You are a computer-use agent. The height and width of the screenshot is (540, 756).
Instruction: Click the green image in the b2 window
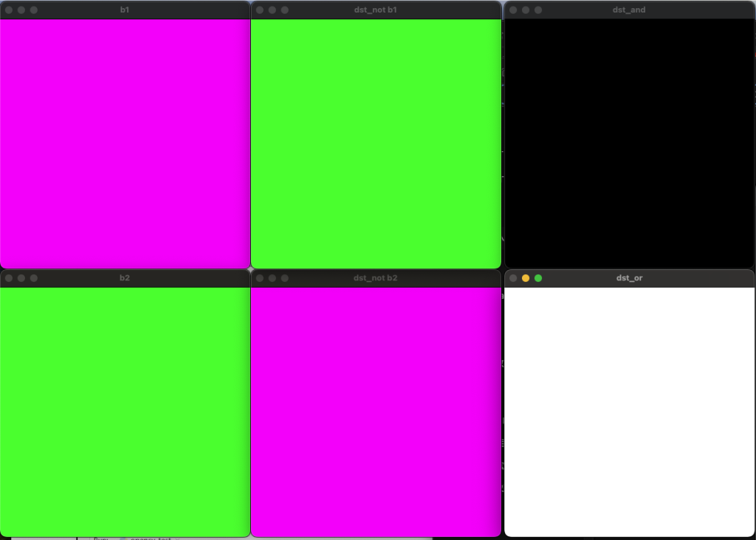(125, 411)
